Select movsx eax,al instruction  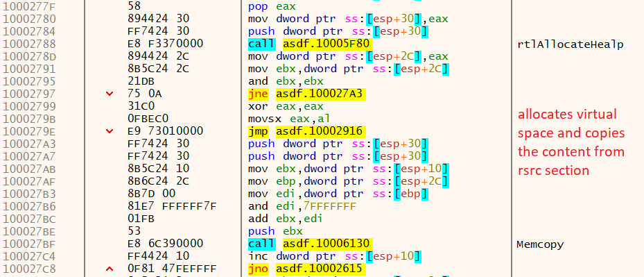(x=289, y=119)
